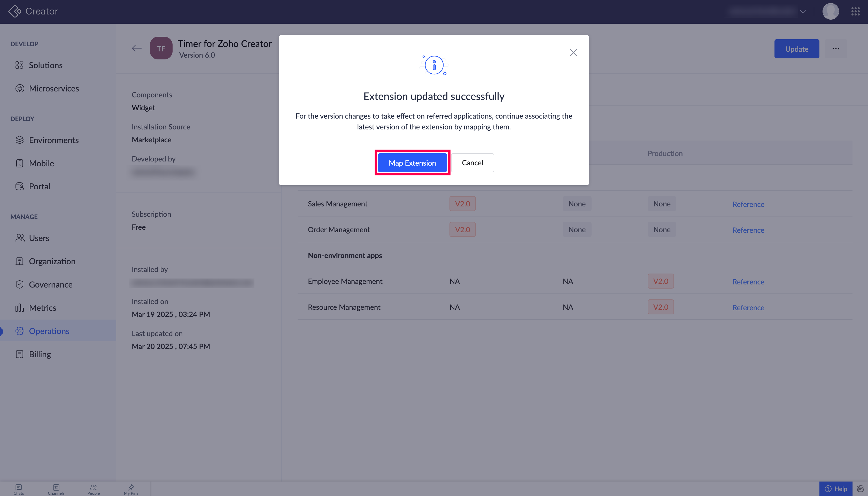This screenshot has height=496, width=868.
Task: Cancel the extension updated dialog
Action: pos(472,163)
